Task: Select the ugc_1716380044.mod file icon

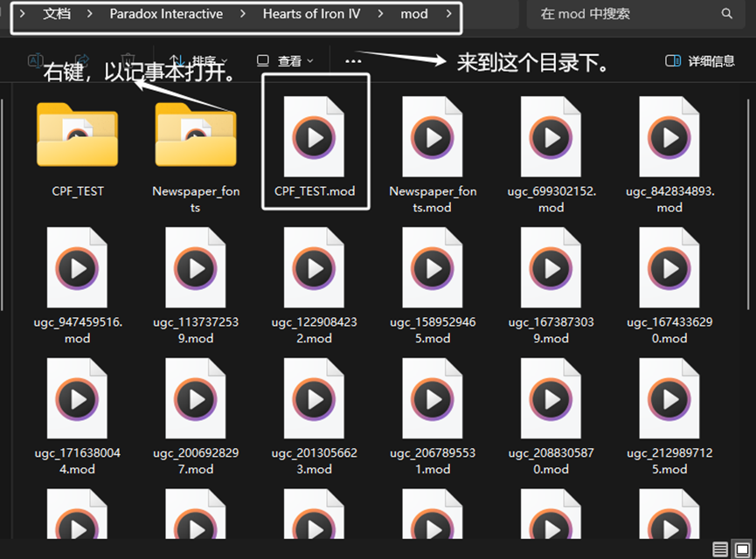Action: [77, 398]
